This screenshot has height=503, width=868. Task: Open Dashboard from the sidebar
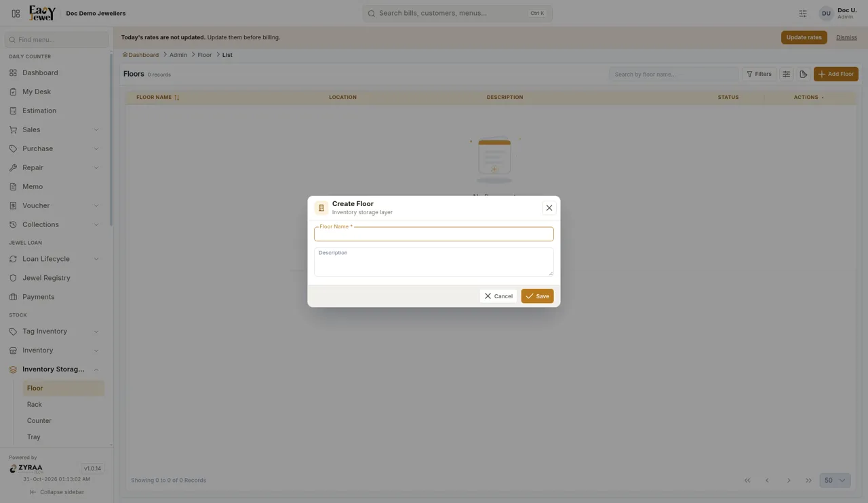(x=54, y=73)
